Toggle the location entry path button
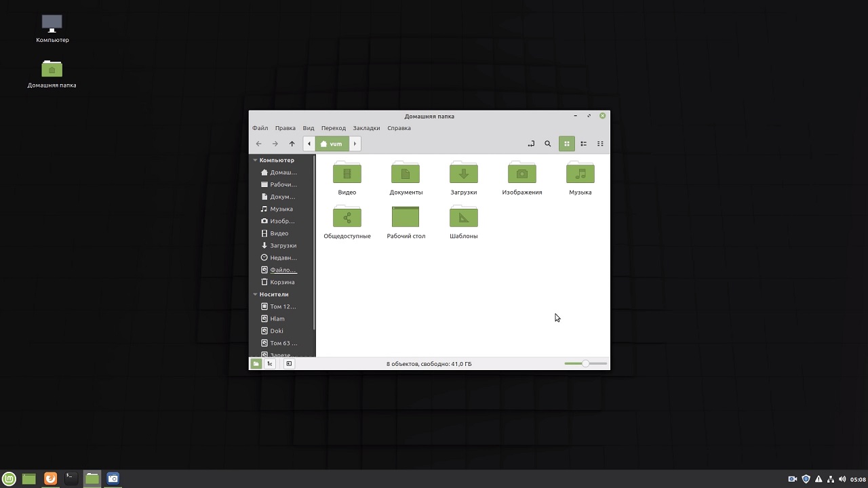The image size is (868, 488). tap(531, 144)
